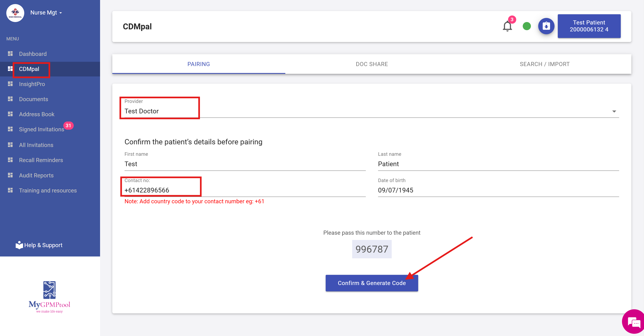Open the Provider dropdown arrow
Image resolution: width=644 pixels, height=336 pixels.
614,111
